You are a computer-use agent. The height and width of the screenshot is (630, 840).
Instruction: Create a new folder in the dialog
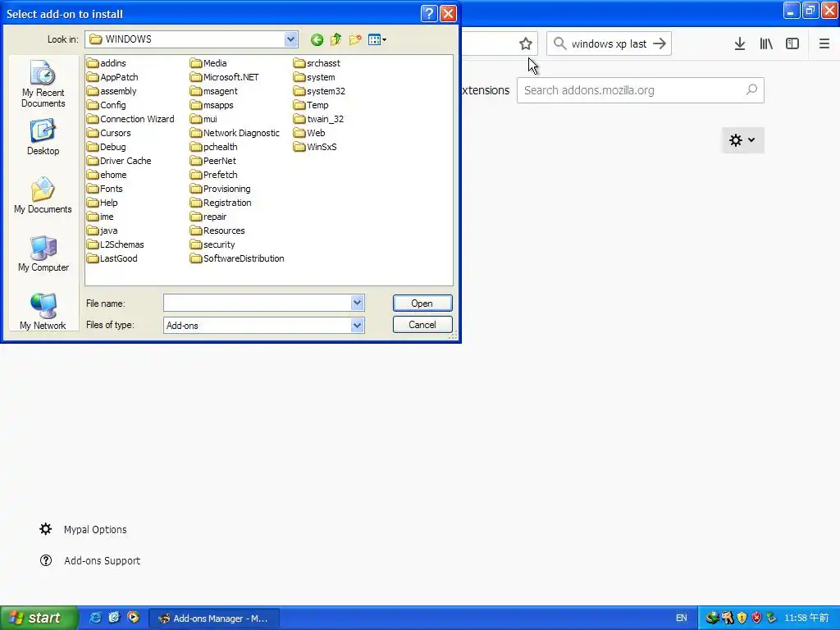354,39
